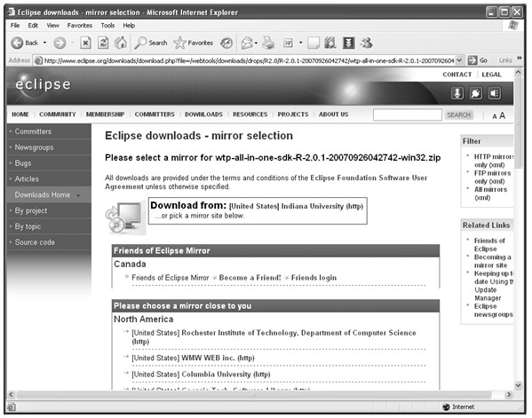Open the Edit button dropdown arrow
The image size is (532, 418).
300,43
